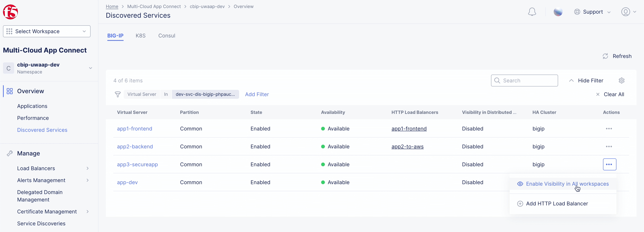
Task: Sort by Availability column header
Action: point(333,112)
